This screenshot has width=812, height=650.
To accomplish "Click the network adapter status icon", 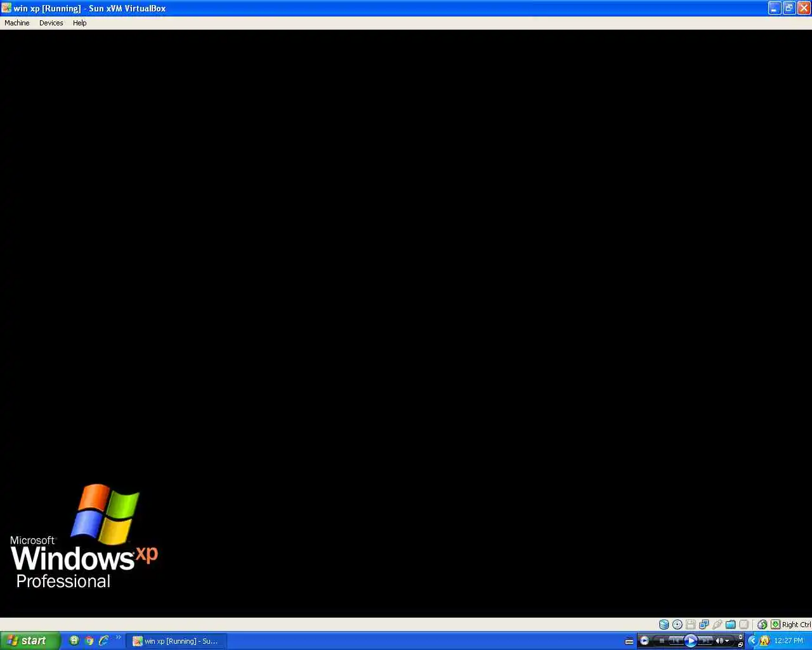I will pos(704,625).
